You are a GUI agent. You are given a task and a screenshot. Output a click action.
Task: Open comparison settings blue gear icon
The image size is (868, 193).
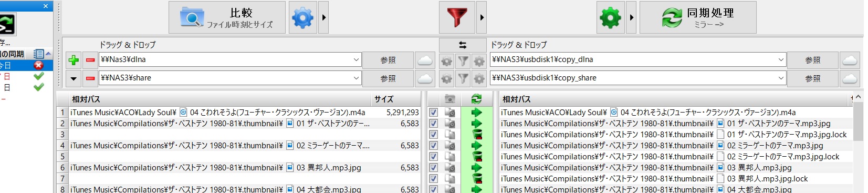click(303, 17)
